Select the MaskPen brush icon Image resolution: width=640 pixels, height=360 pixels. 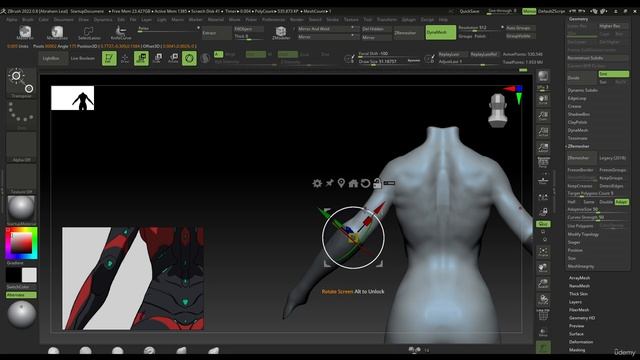[24, 32]
